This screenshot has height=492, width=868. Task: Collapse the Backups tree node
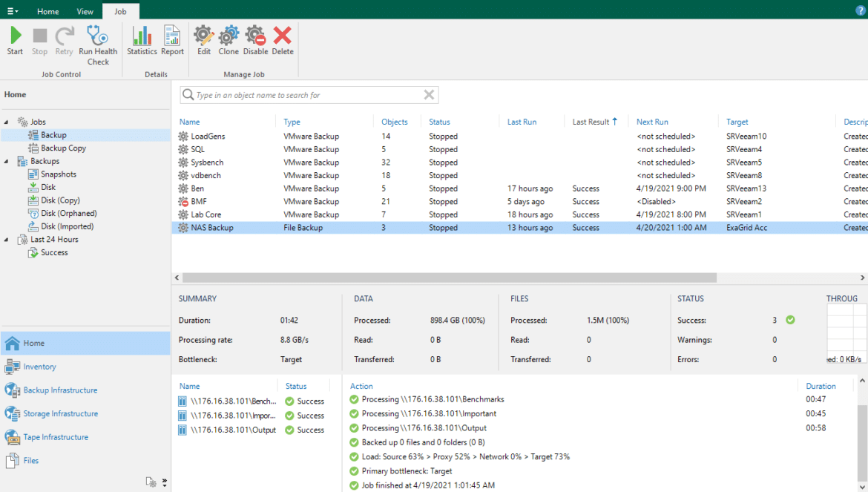(x=7, y=161)
